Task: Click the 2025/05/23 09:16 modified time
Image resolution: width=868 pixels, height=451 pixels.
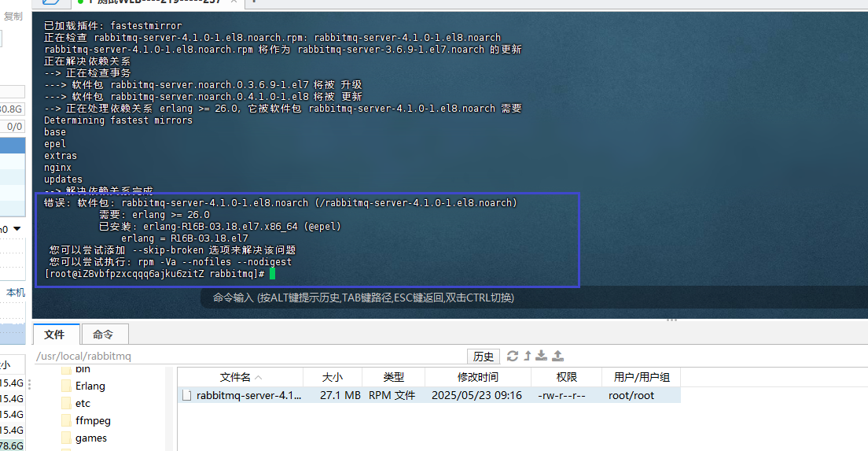Action: point(476,396)
